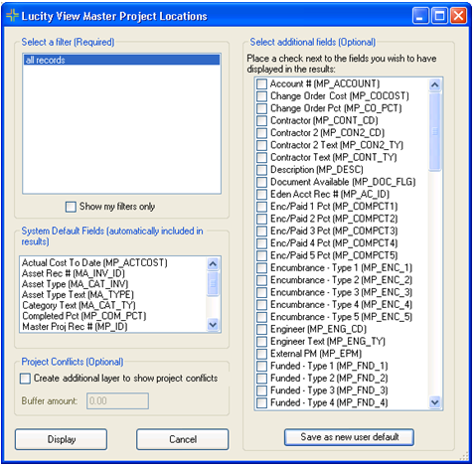Click Save as new user default
Viewport: 476px width, 466px height.
(349, 437)
